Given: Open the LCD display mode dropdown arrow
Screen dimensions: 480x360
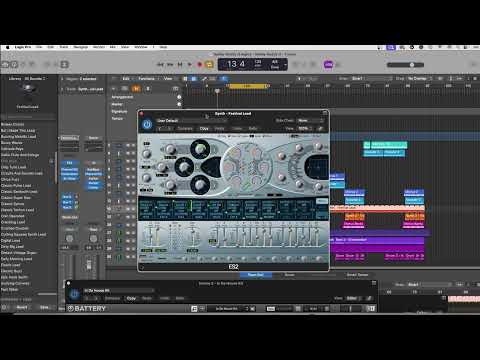Looking at the screenshot, I should (x=285, y=65).
